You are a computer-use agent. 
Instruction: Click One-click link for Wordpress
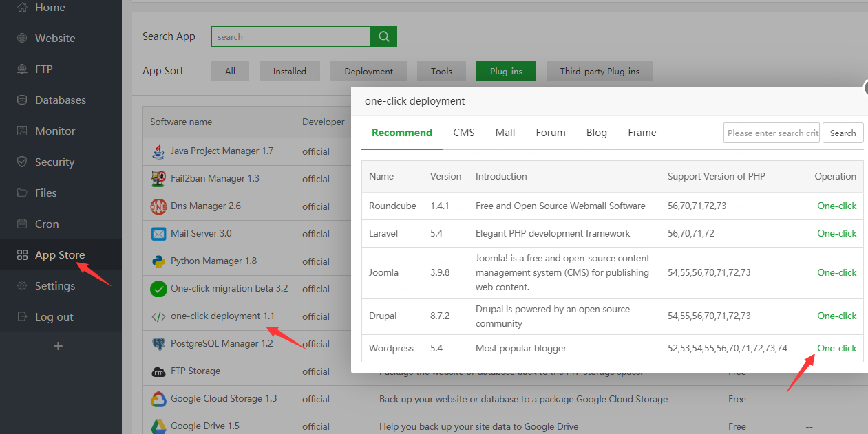[x=836, y=349]
